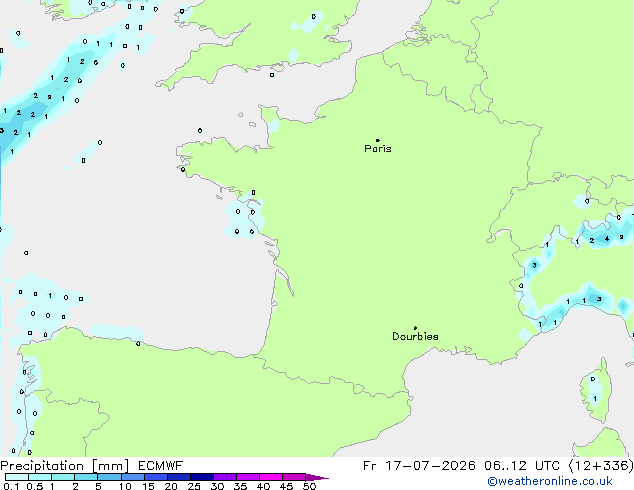Pick legend swatch between 5 and 10

pos(109,477)
